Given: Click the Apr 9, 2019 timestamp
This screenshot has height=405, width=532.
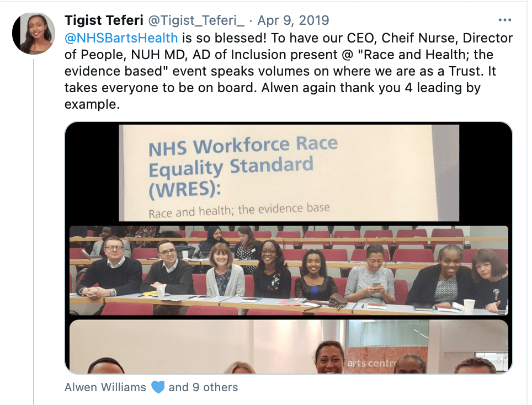Looking at the screenshot, I should tap(293, 20).
